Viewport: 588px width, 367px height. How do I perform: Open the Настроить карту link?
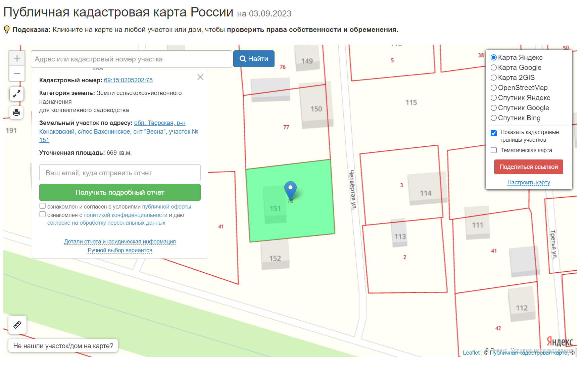[529, 182]
